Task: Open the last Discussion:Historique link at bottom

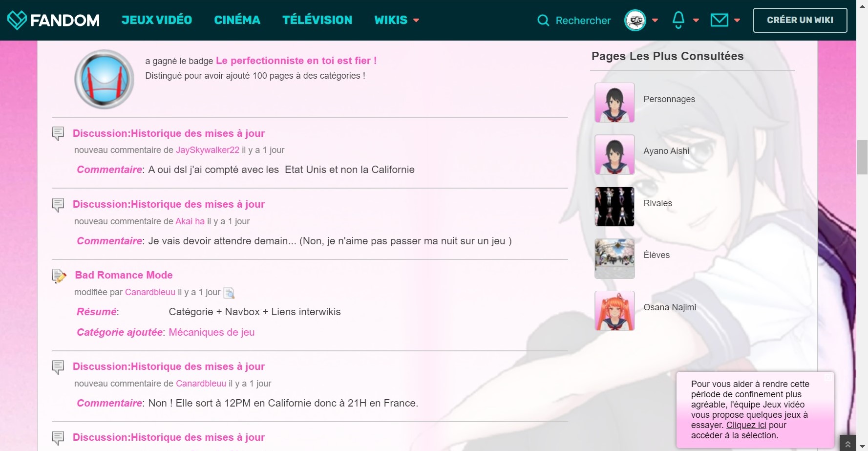Action: (169, 437)
